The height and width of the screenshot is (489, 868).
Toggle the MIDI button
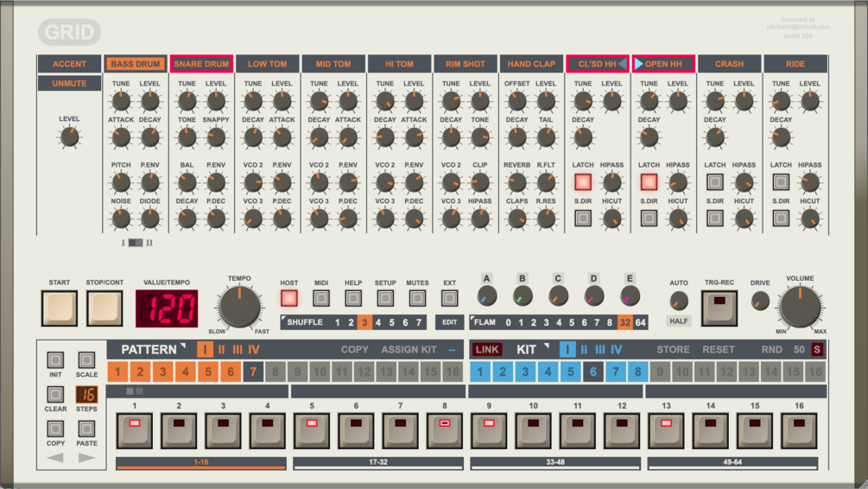pos(321,298)
